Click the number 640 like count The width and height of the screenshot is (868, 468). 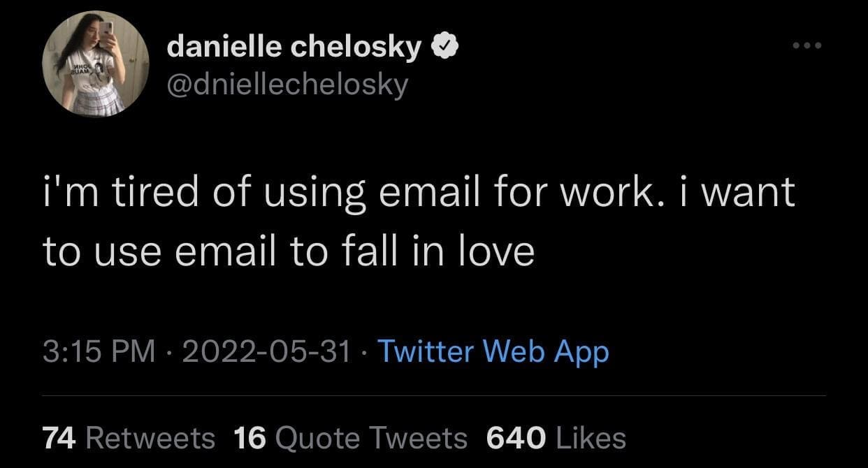pos(516,438)
